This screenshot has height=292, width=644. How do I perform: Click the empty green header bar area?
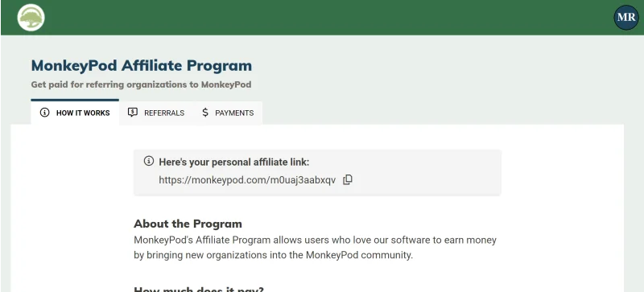pos(328,17)
